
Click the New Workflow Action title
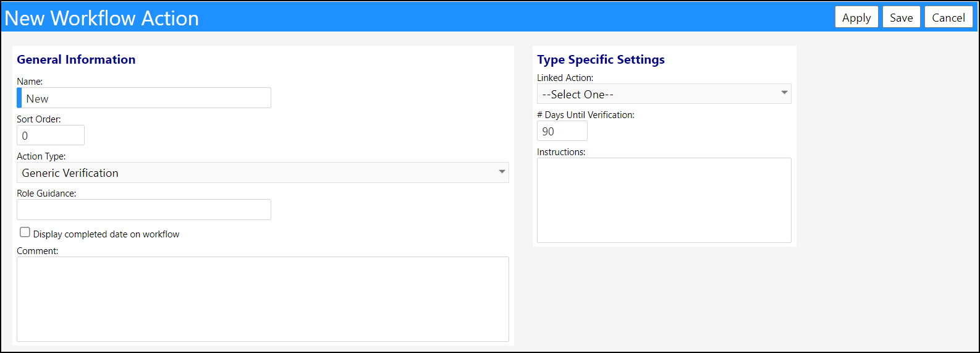[x=102, y=18]
